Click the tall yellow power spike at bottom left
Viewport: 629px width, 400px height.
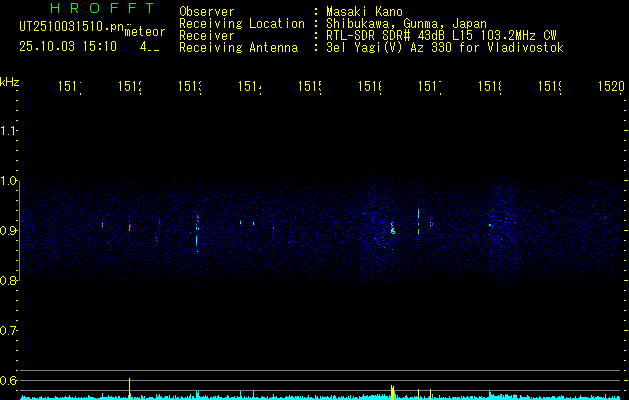[129, 388]
